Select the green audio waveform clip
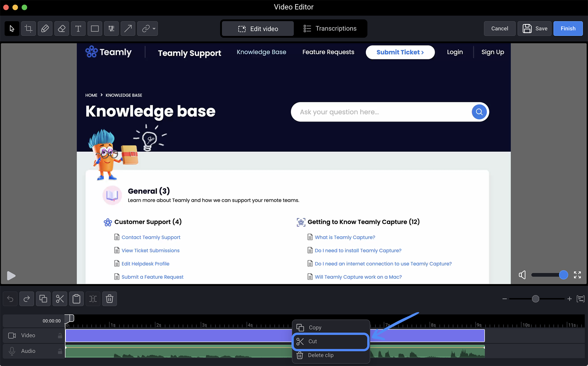 click(x=275, y=351)
